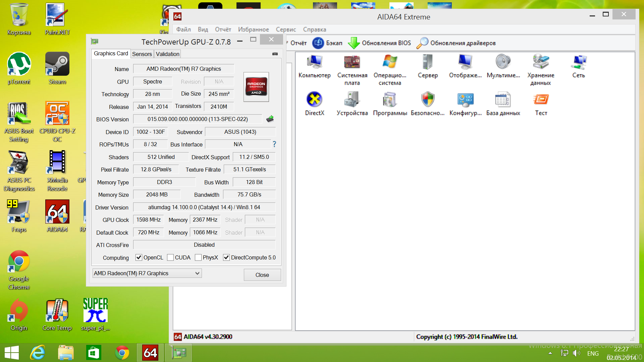644x362 pixels.
Task: Open the Steam desktop shortcut
Action: coord(57,68)
